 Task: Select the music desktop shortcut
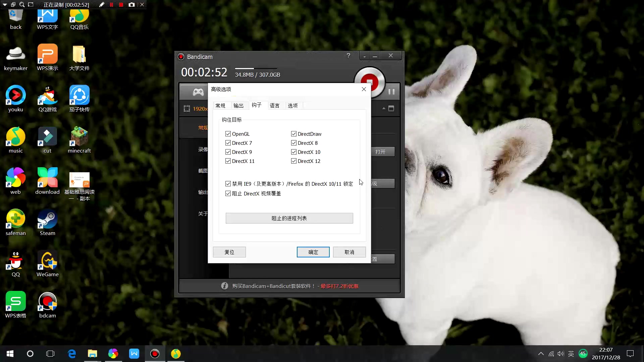pos(16,140)
